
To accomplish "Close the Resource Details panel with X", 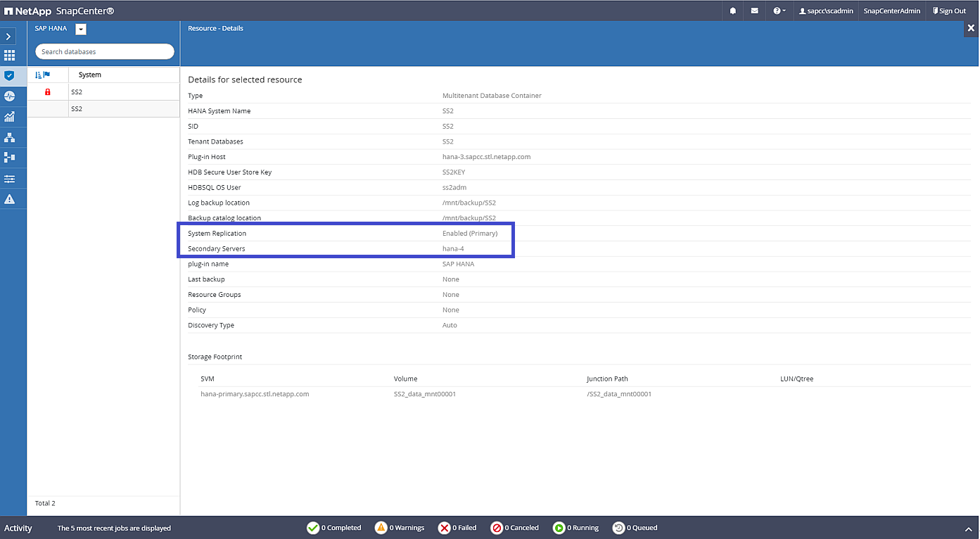I will pyautogui.click(x=971, y=28).
